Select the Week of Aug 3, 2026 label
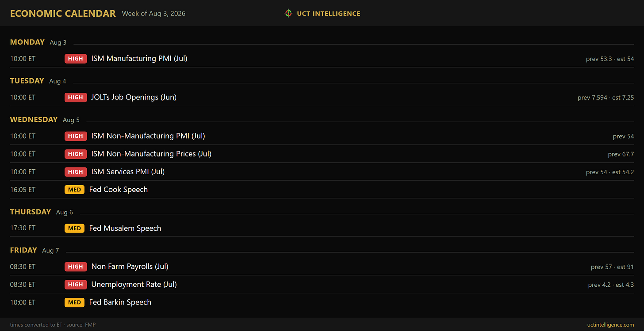Screen dimensions: 644x331 (x=154, y=14)
